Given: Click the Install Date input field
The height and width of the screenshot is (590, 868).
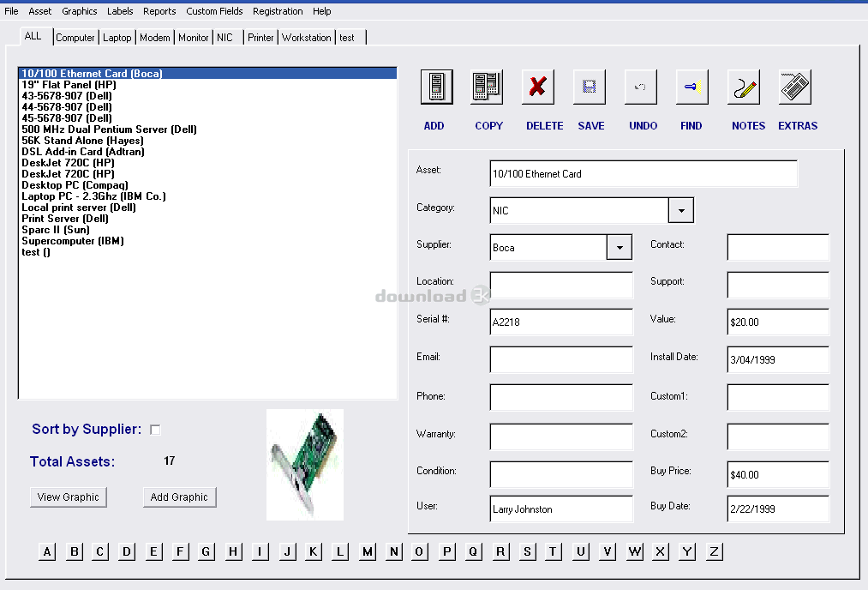Looking at the screenshot, I should coord(778,359).
